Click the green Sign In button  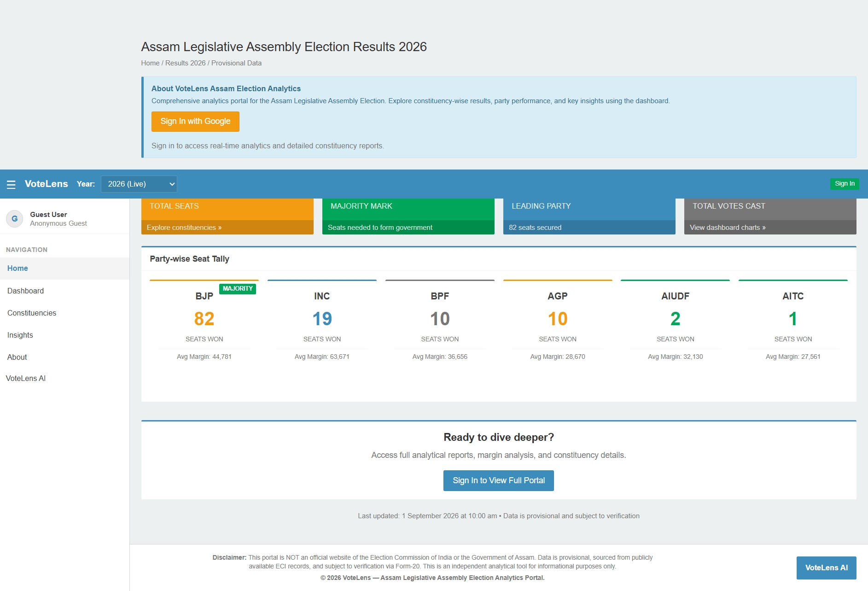click(x=845, y=183)
